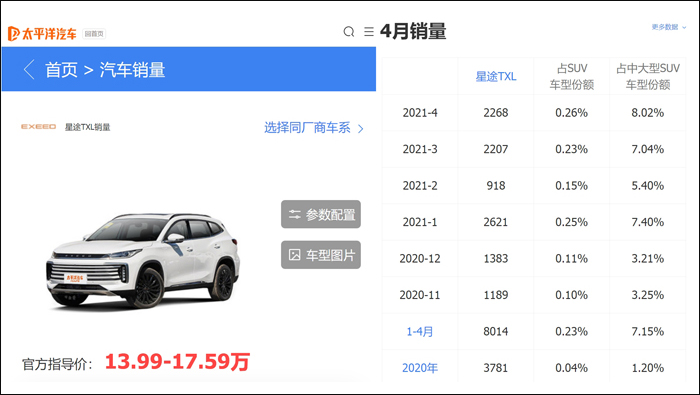This screenshot has height=395, width=700.
Task: Click the 太平洋汽车 logo
Action: click(42, 33)
